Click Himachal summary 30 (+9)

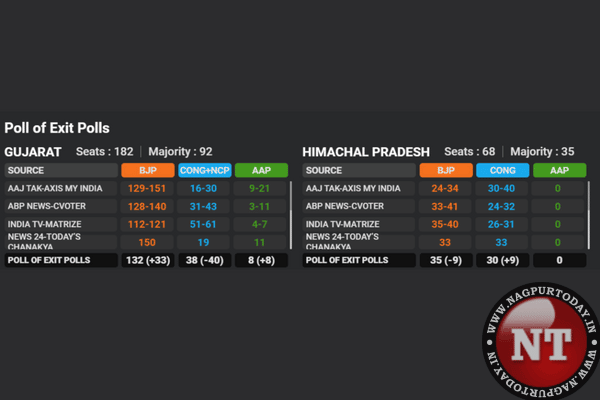tap(502, 260)
